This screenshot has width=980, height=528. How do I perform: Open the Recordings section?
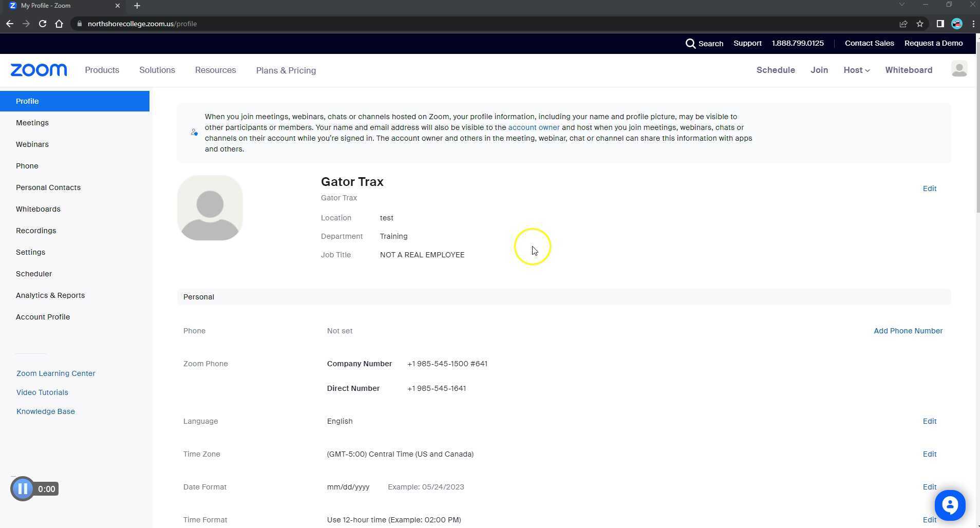tap(36, 230)
